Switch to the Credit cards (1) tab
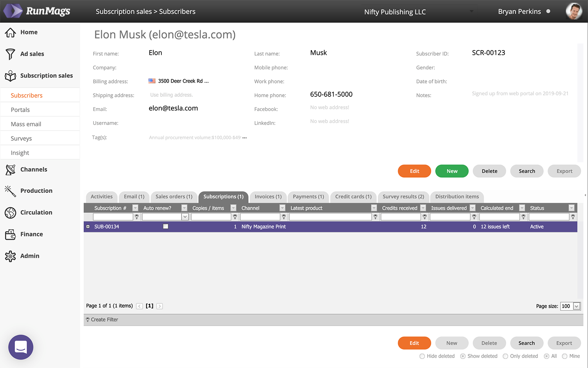Viewport: 588px width, 368px height. pos(353,197)
